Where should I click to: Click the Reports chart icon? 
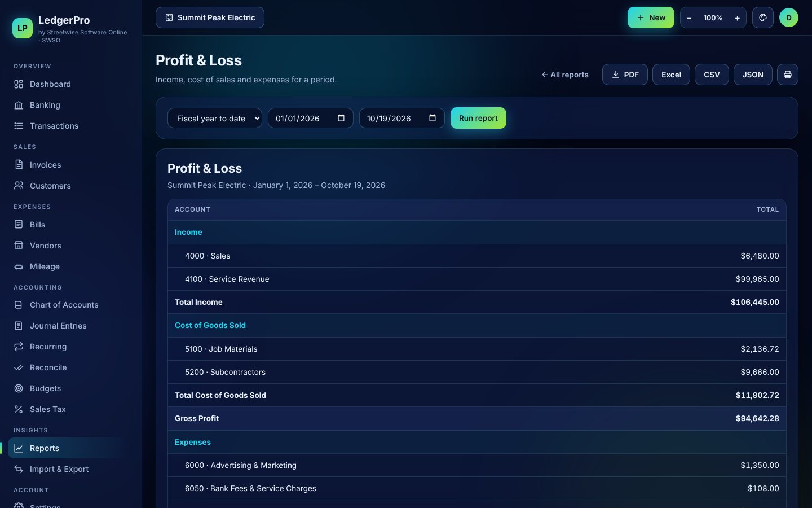19,448
